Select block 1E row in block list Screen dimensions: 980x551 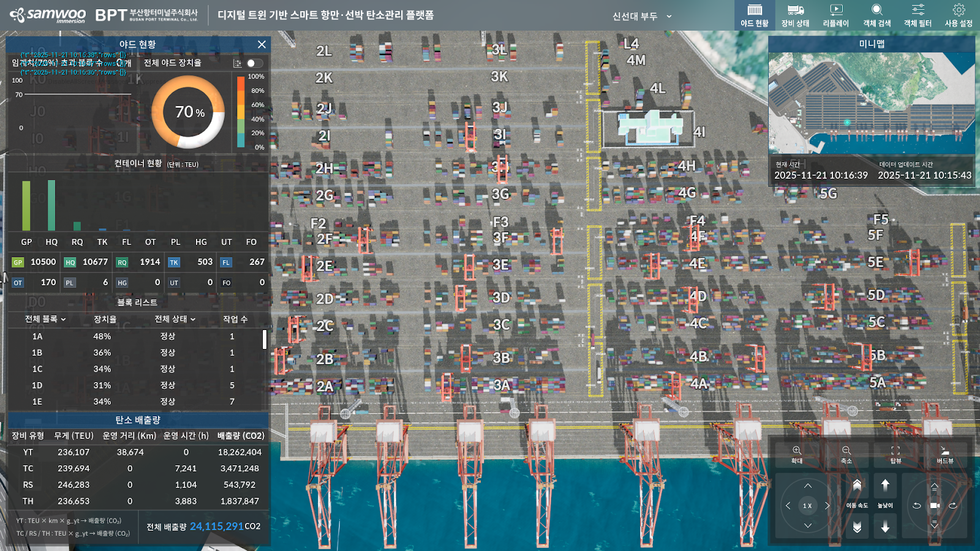click(x=135, y=402)
